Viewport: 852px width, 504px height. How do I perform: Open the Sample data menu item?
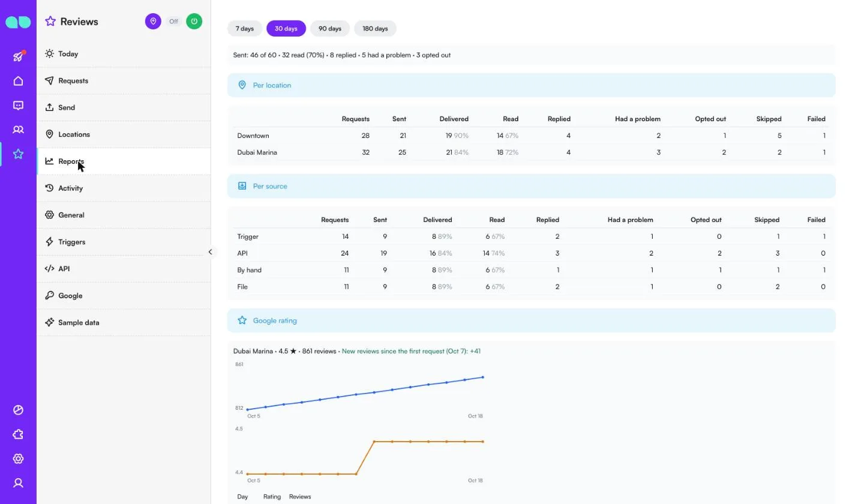click(x=124, y=323)
